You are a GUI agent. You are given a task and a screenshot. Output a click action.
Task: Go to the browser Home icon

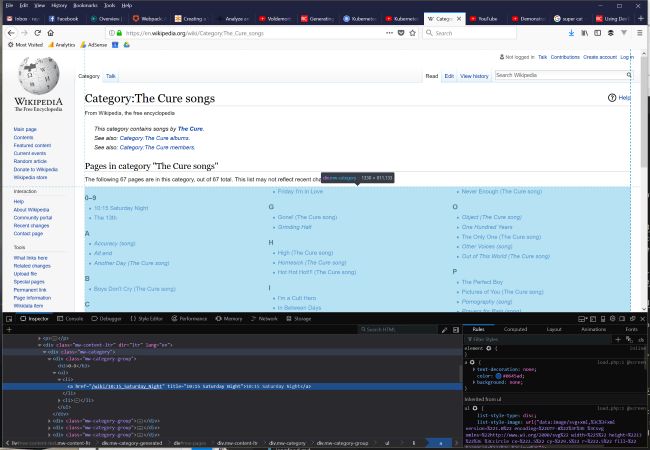point(51,33)
